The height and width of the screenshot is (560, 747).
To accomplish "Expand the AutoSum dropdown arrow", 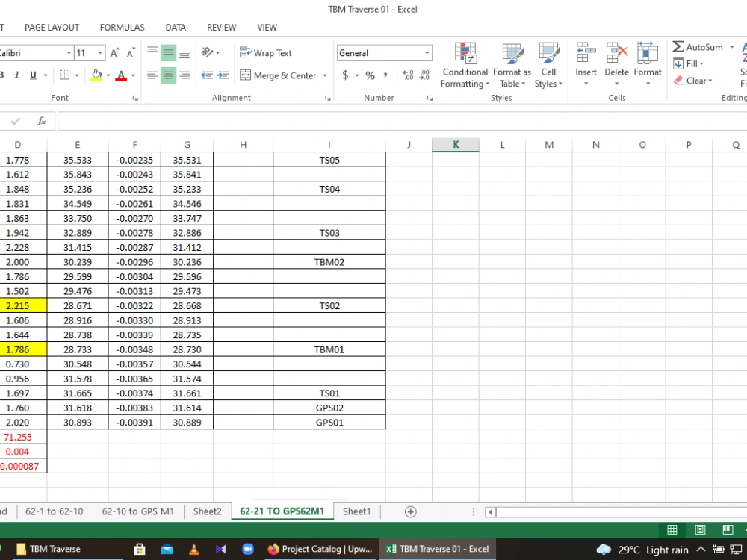I will [x=732, y=46].
